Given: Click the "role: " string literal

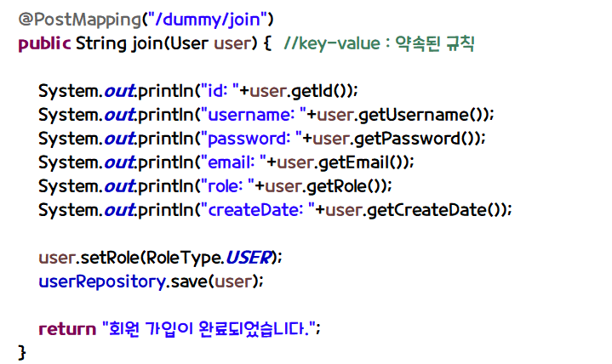Looking at the screenshot, I should point(227,186).
